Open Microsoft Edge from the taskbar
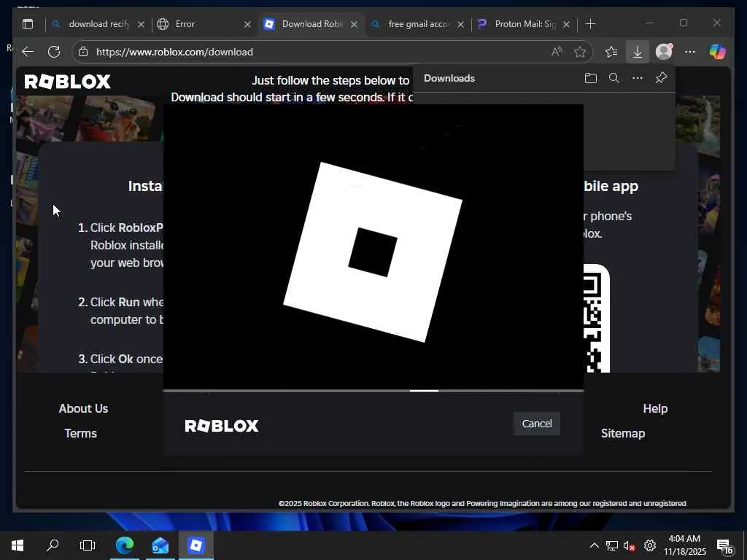747x560 pixels. coord(125,545)
